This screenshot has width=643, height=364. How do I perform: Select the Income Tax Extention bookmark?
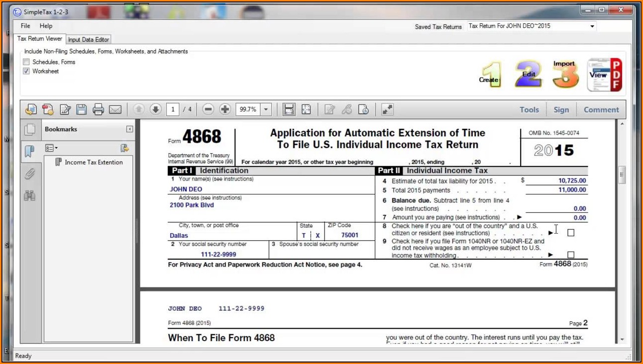94,162
